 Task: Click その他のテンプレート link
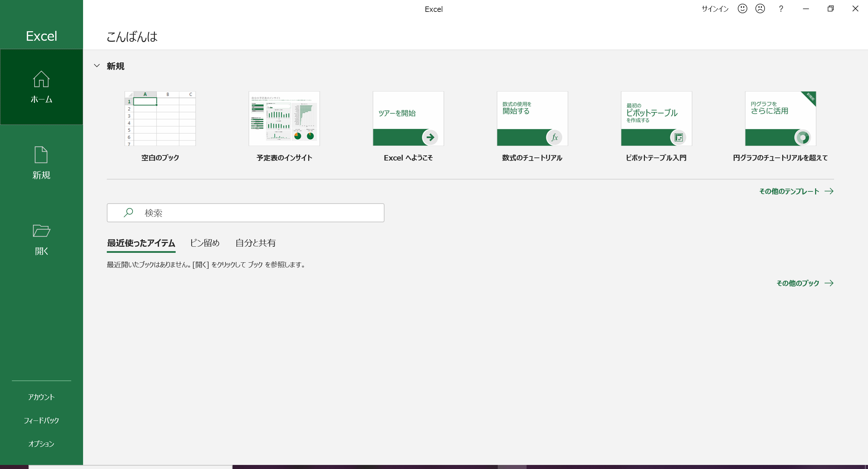click(x=796, y=191)
